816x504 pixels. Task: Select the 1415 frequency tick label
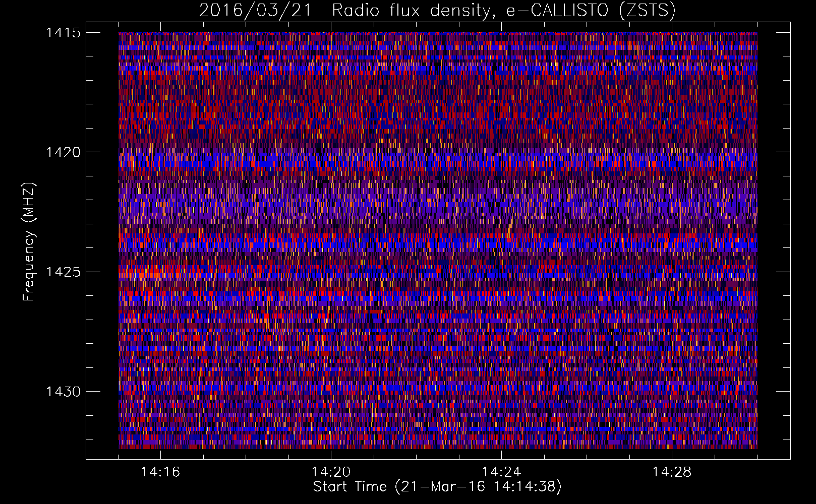pyautogui.click(x=63, y=33)
